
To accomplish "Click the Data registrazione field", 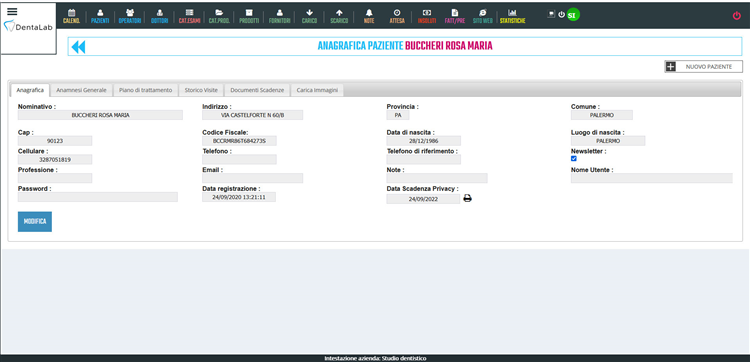I will [239, 197].
